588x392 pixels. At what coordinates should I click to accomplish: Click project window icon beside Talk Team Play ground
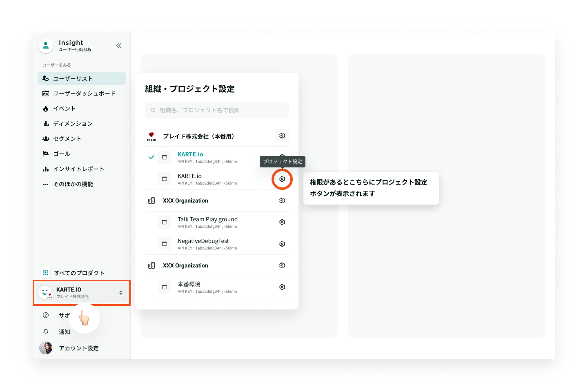[165, 222]
